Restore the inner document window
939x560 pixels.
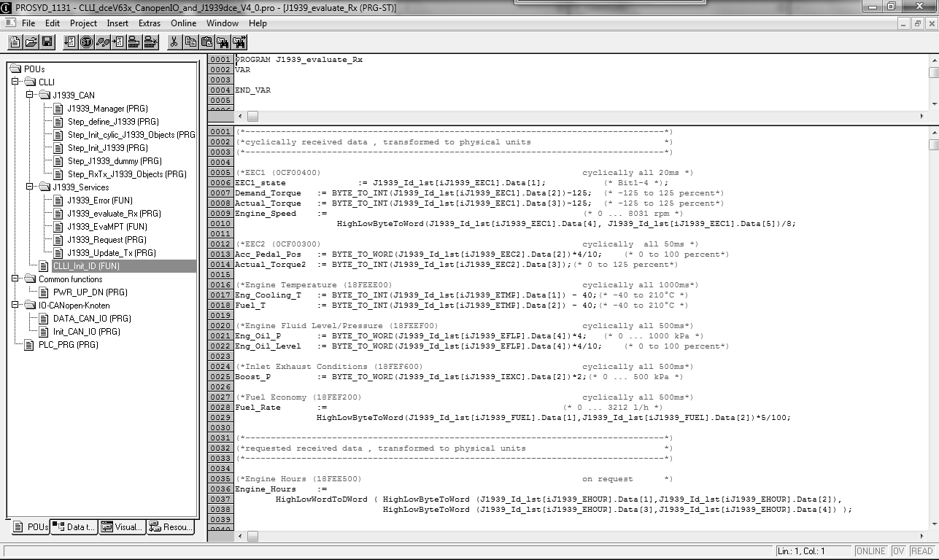[918, 23]
